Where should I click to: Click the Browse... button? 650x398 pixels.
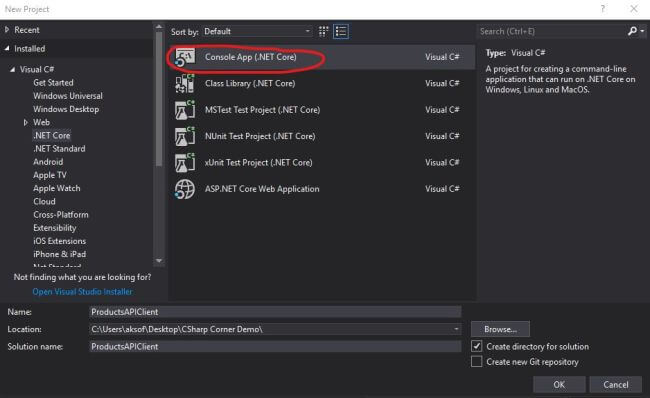pyautogui.click(x=500, y=329)
